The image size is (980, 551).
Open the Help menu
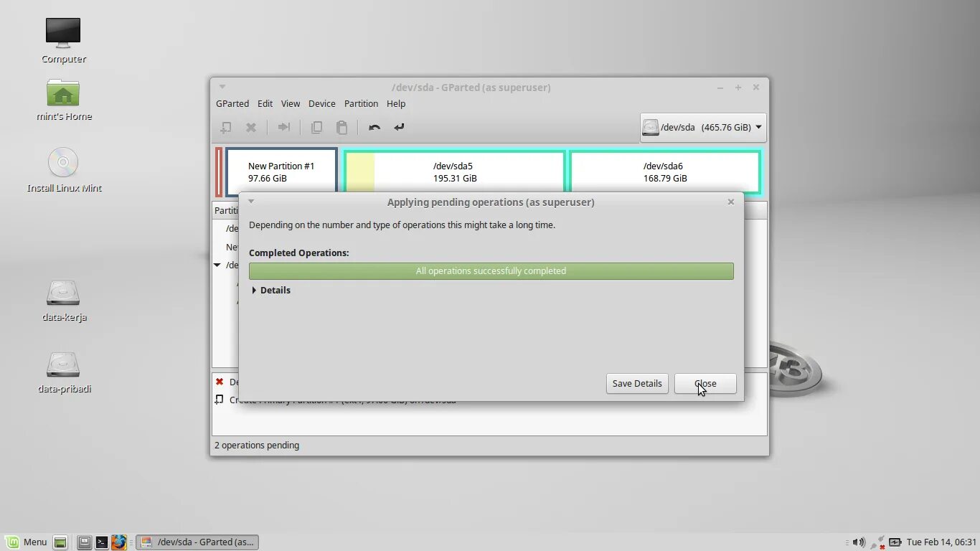[x=396, y=103]
